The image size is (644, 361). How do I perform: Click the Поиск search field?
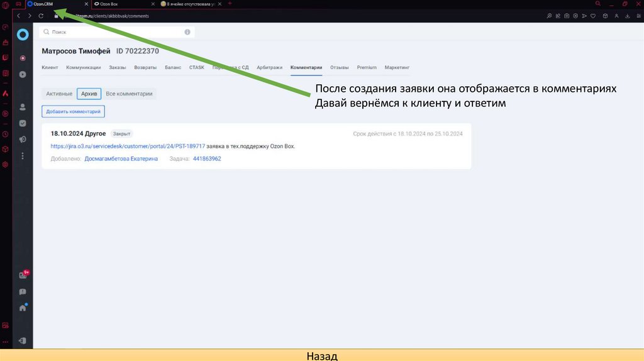click(x=116, y=32)
